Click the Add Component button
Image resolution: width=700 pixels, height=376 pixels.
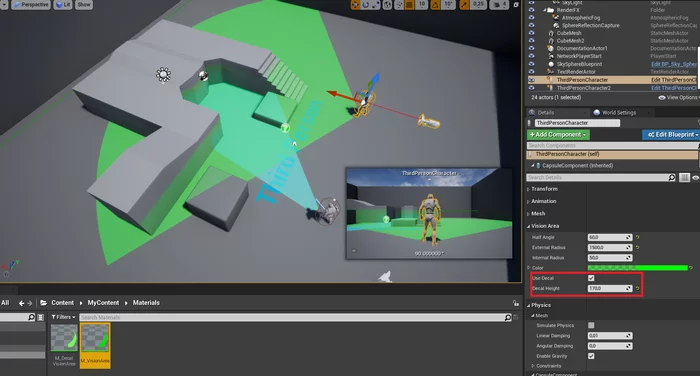coord(558,134)
